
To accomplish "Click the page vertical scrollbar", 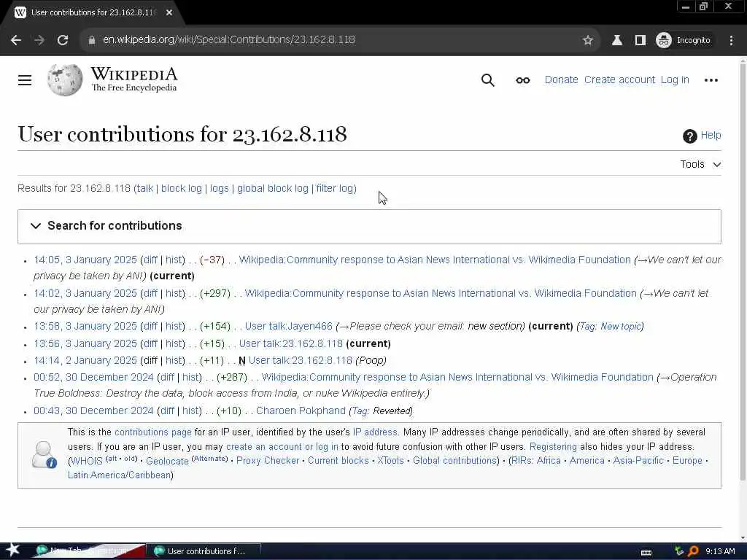I will tap(743, 271).
